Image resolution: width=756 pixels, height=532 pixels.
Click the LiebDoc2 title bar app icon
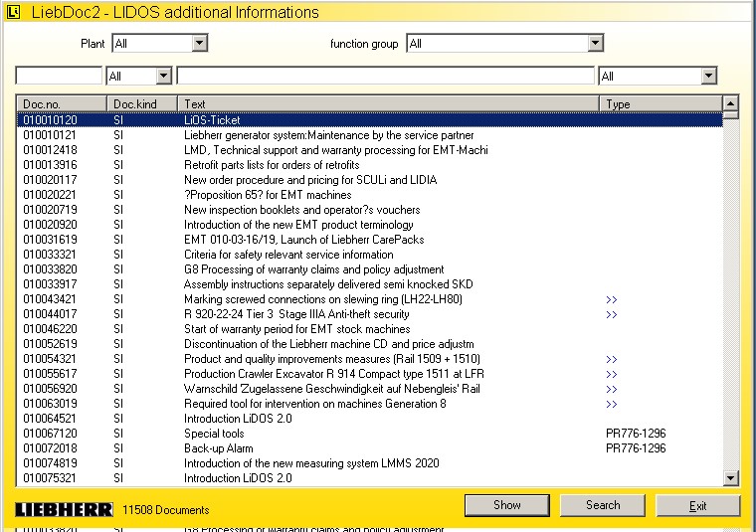click(x=14, y=12)
